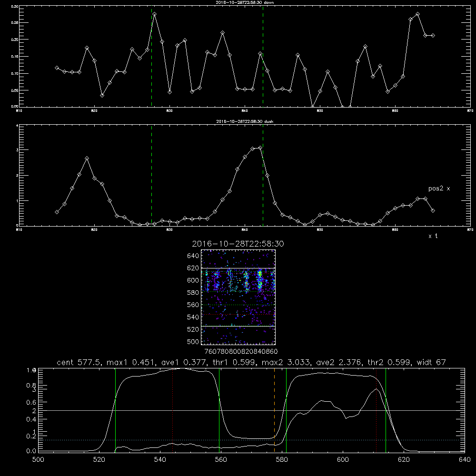
Task: Click the 'pos2 x' label in dusk plot
Action: click(x=439, y=188)
